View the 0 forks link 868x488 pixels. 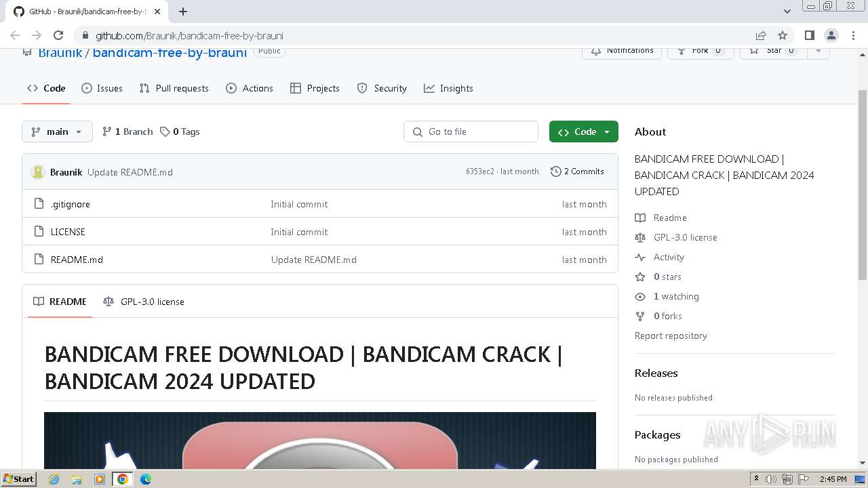658,316
